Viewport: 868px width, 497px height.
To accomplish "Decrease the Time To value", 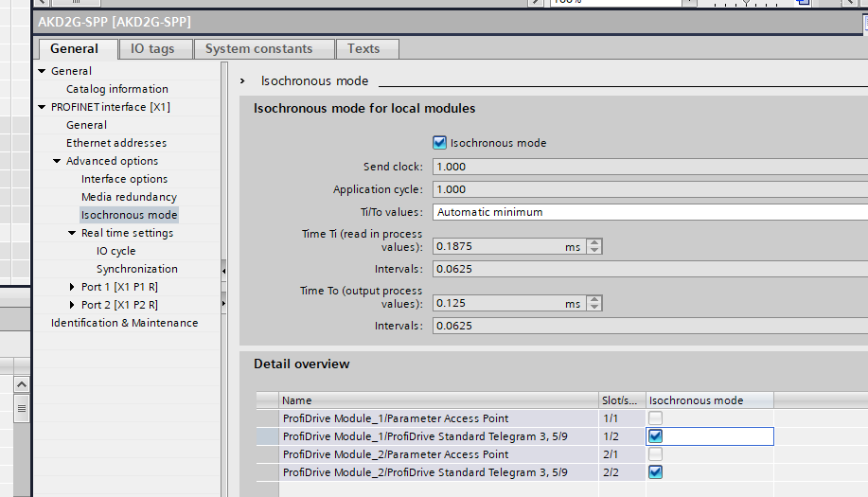I will pos(594,307).
